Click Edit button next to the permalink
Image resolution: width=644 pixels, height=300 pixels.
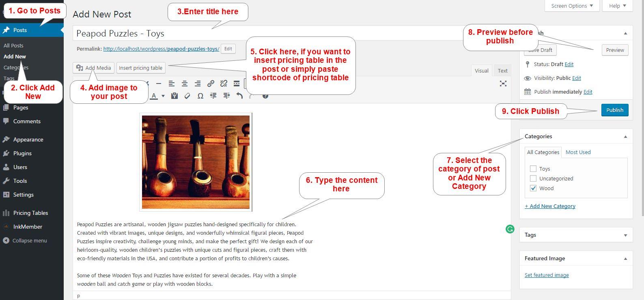(228, 49)
